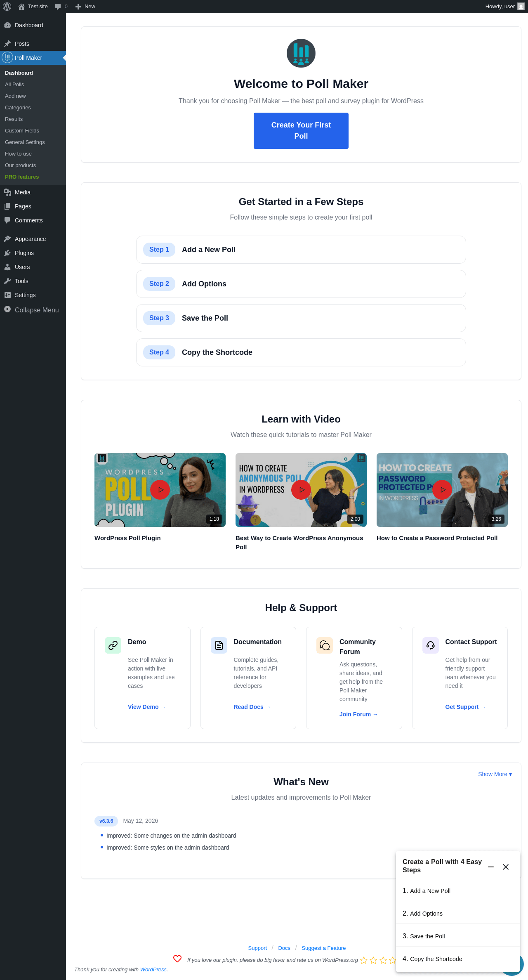Click the Contact Support headset icon
Screen dimensions: 528x980
click(431, 645)
